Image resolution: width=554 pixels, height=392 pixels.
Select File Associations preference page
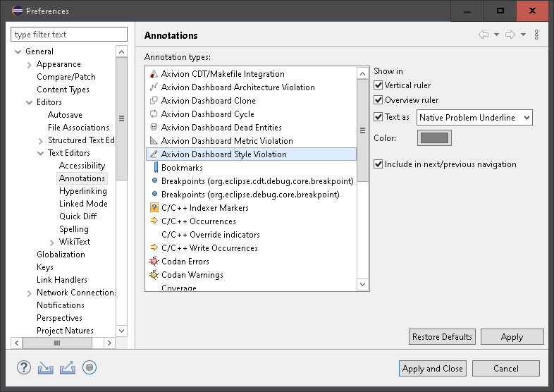pyautogui.click(x=78, y=127)
